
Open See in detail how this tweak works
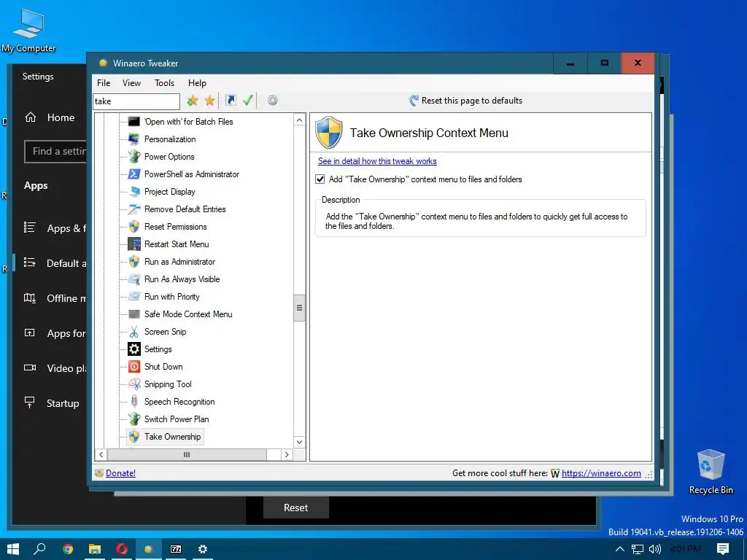click(x=377, y=161)
